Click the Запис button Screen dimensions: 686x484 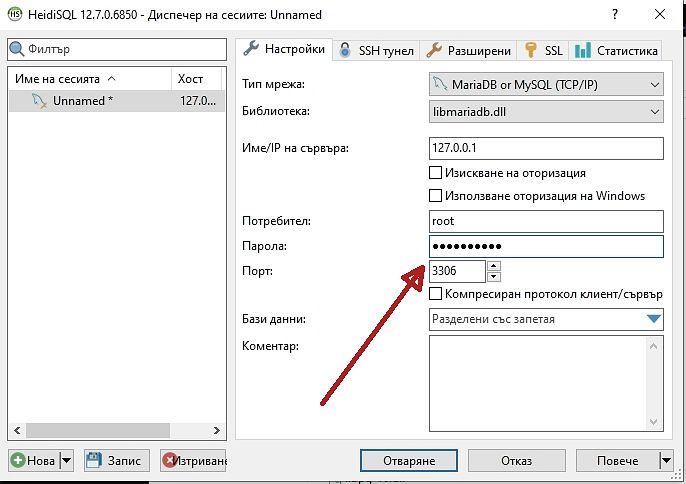pos(116,460)
